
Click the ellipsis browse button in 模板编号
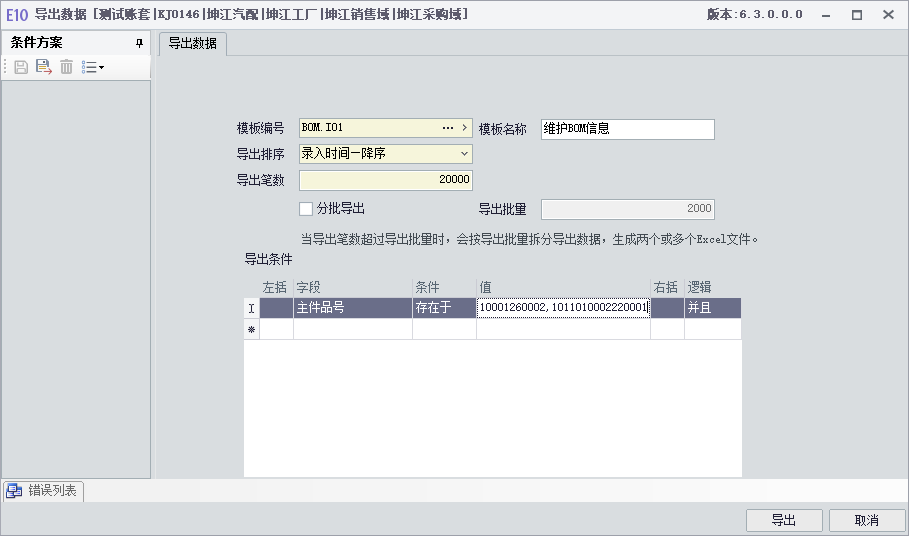448,127
